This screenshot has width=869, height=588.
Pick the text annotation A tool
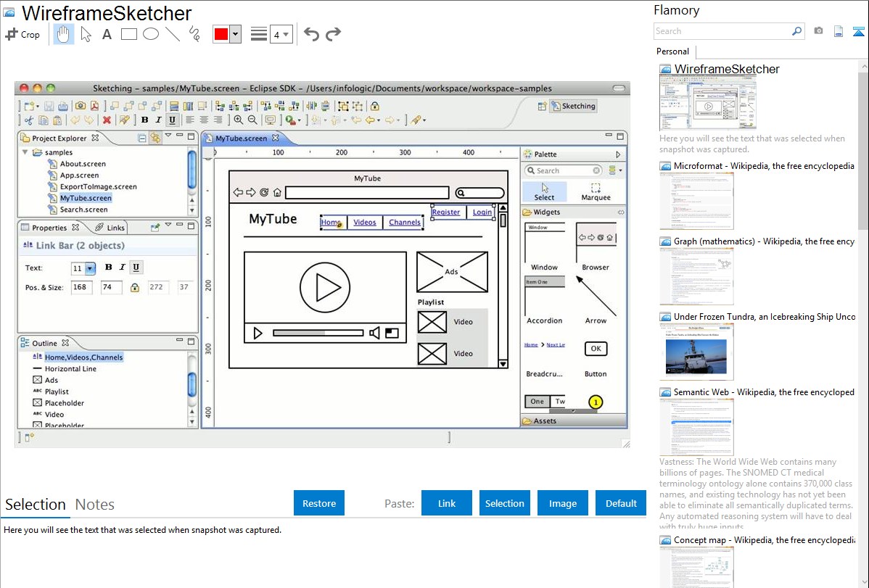coord(107,34)
